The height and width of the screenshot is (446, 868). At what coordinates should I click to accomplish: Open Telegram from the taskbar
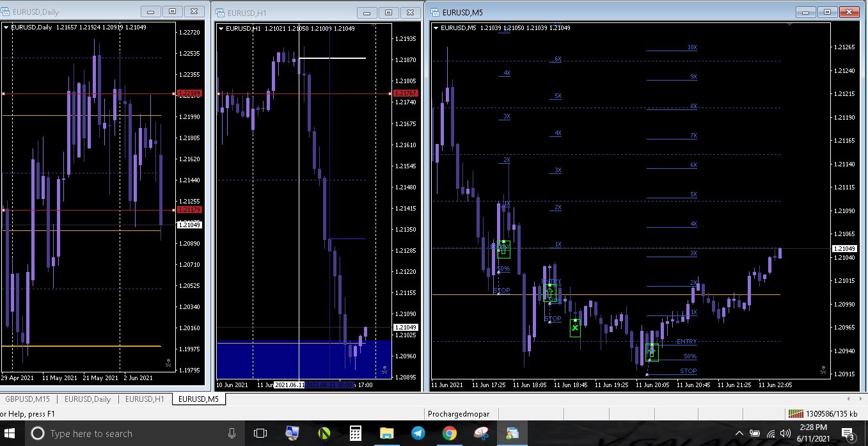point(418,433)
